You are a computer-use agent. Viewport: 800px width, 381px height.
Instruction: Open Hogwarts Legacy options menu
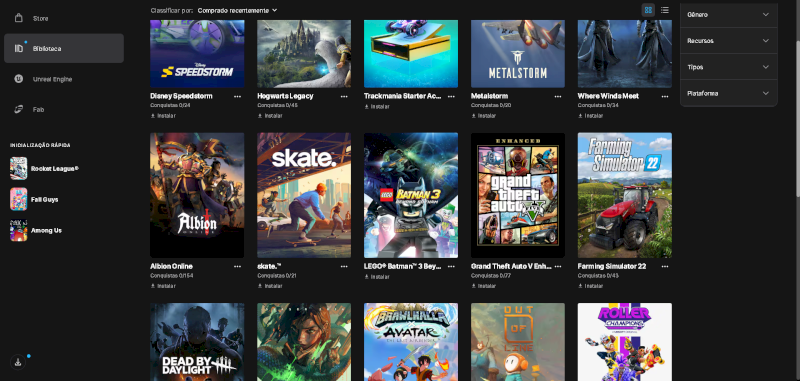tap(344, 96)
